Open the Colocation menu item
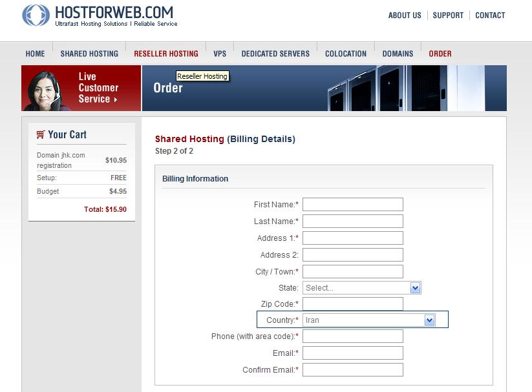The width and height of the screenshot is (532, 392). 346,54
